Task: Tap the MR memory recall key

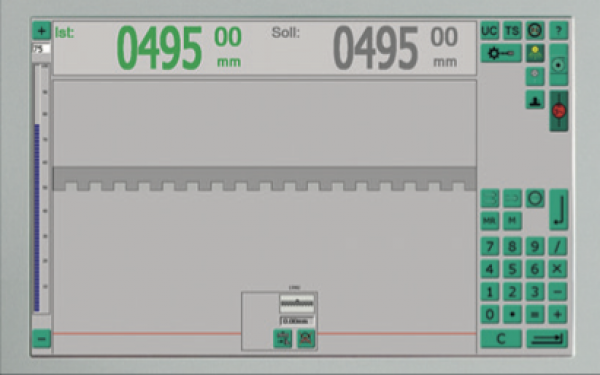Action: [489, 221]
